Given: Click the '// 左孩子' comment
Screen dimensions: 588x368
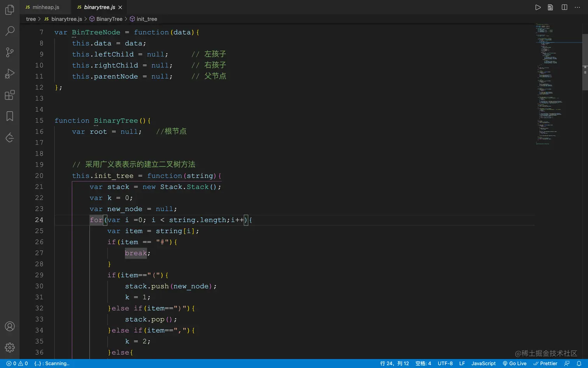Looking at the screenshot, I should pos(208,54).
